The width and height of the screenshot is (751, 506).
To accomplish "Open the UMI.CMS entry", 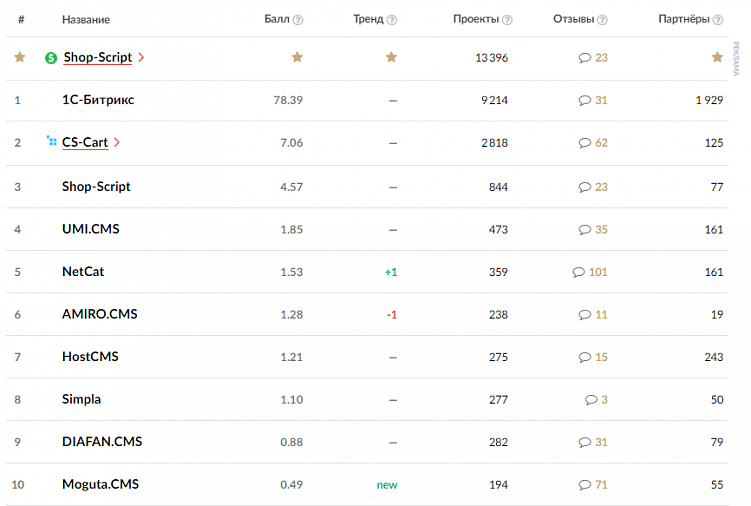I will click(x=90, y=229).
